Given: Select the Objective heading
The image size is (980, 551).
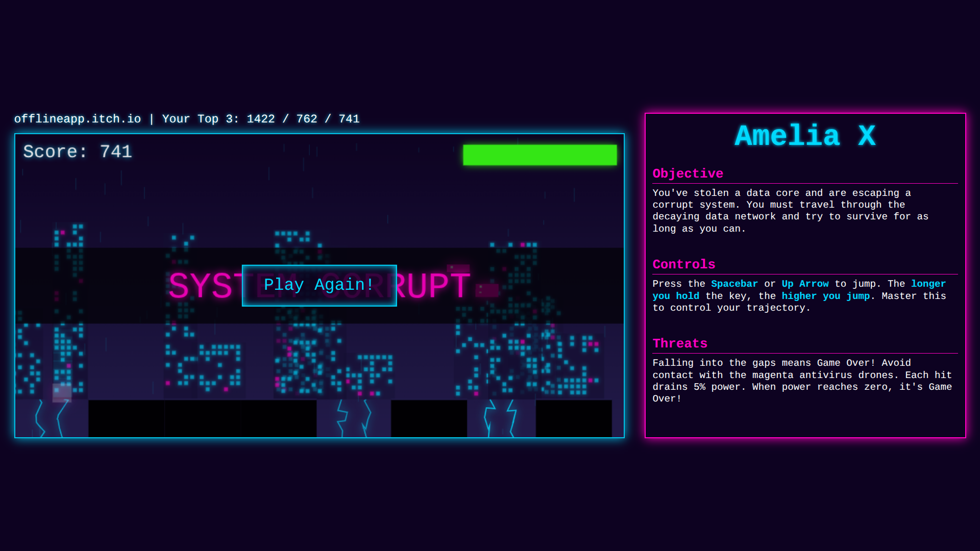Looking at the screenshot, I should tap(688, 173).
